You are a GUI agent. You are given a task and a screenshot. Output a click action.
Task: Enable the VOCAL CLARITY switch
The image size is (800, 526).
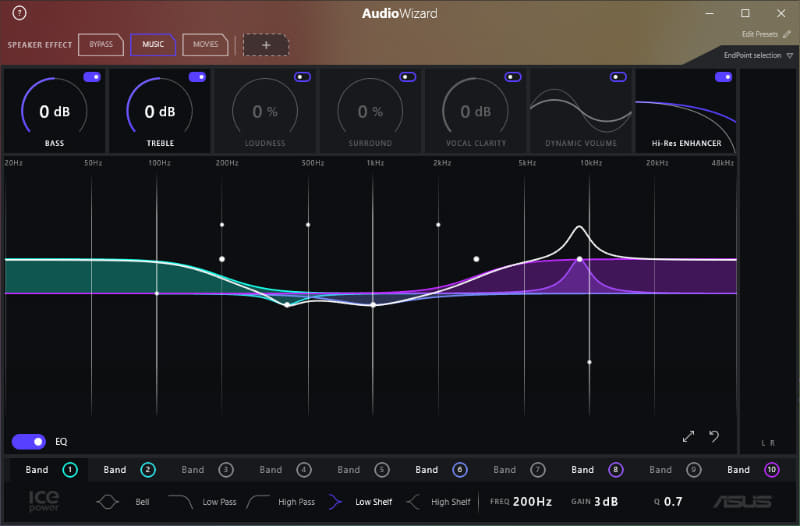point(513,77)
